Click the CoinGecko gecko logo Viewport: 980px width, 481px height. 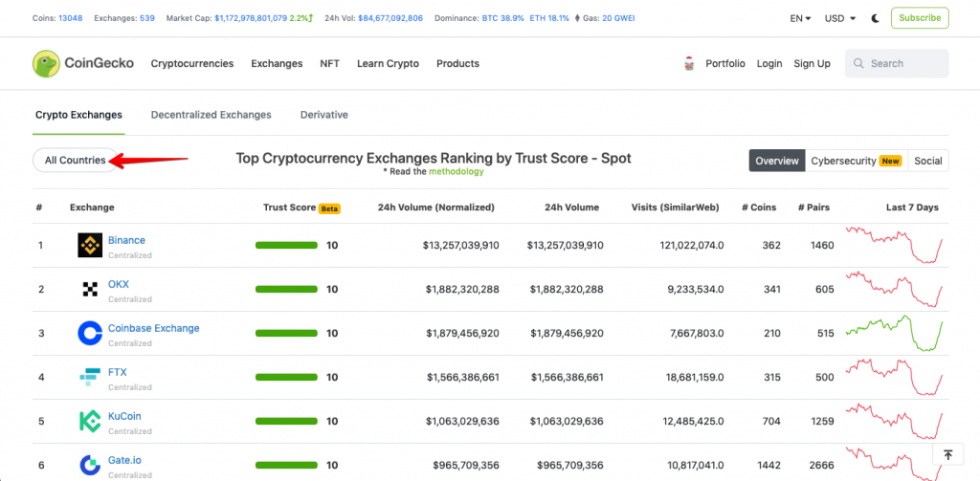pyautogui.click(x=46, y=64)
